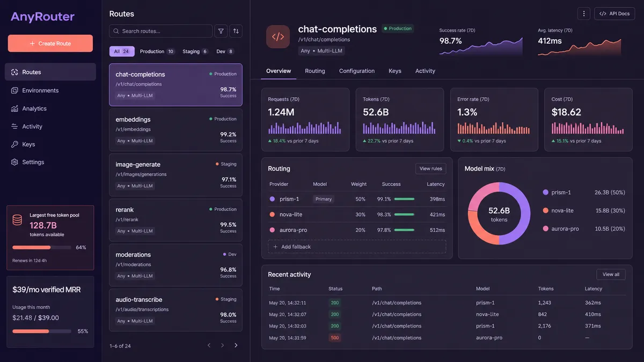
Task: Open the Routes sidebar icon
Action: pos(14,72)
